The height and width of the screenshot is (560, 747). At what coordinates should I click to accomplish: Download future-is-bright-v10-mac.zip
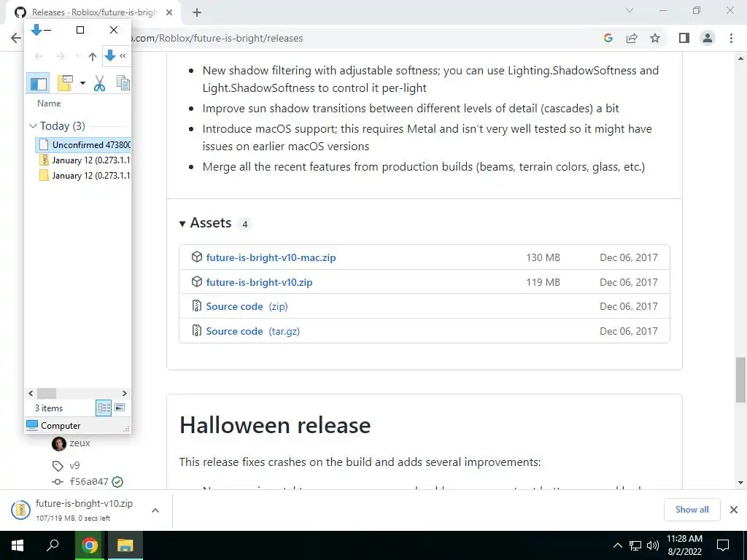point(271,257)
